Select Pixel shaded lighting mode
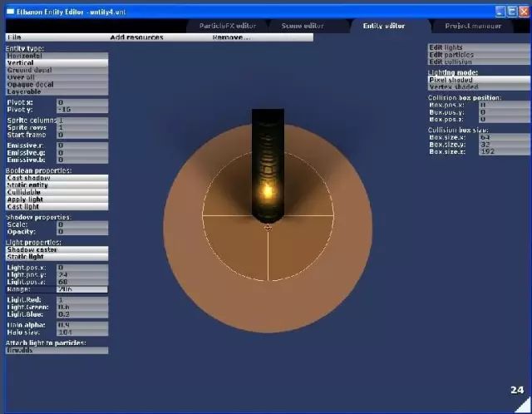This screenshot has width=532, height=414. (x=479, y=80)
